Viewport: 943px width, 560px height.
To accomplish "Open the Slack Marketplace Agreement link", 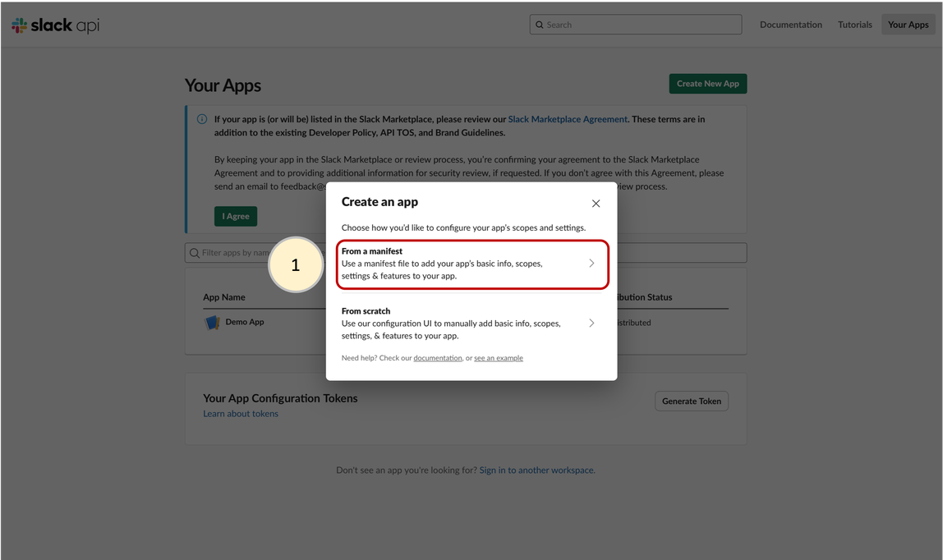I will (567, 119).
